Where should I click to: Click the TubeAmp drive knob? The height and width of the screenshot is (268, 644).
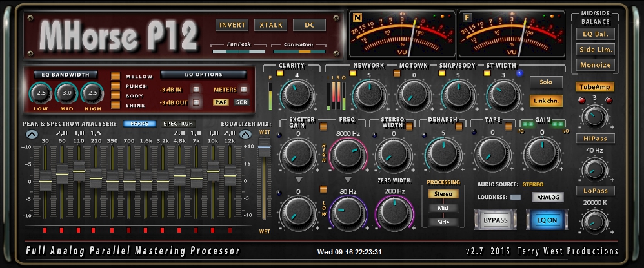[x=594, y=117]
